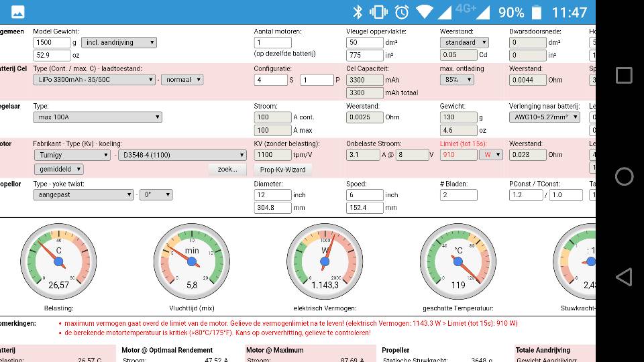Click the TConst 1.0 field
This screenshot has height=362, width=644.
click(566, 194)
